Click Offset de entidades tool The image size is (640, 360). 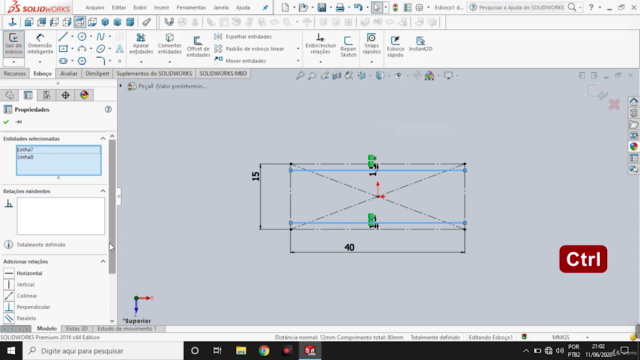click(x=198, y=46)
